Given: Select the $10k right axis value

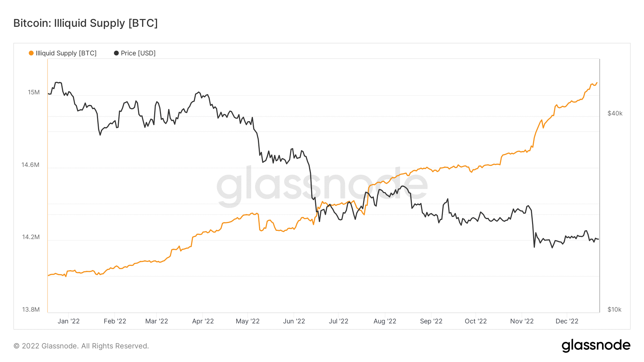Looking at the screenshot, I should click(615, 309).
